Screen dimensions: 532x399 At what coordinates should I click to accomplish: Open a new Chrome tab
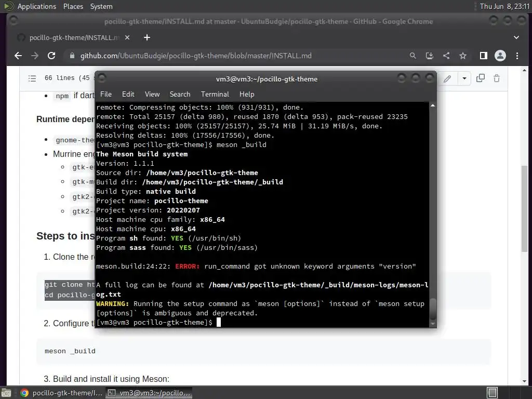point(147,37)
